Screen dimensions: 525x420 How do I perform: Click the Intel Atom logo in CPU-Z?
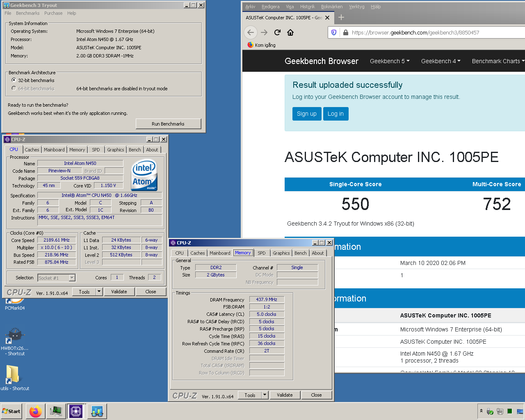coord(144,176)
